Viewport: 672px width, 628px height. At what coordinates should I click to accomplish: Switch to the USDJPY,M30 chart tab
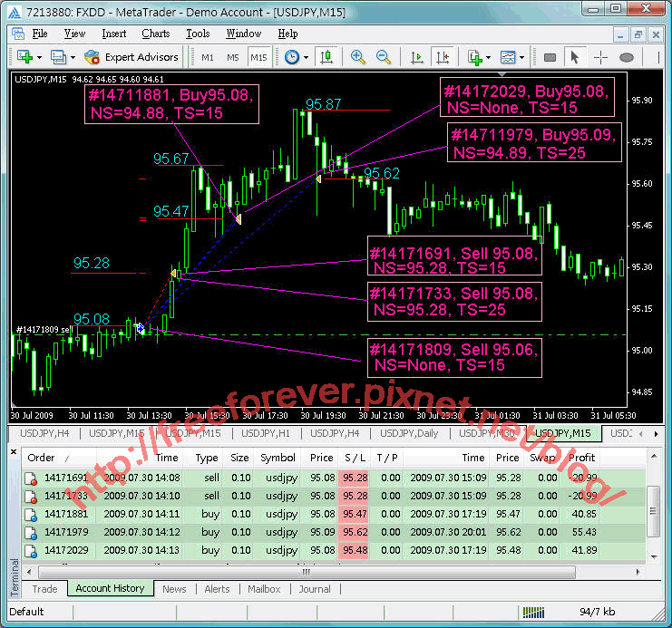pyautogui.click(x=487, y=433)
